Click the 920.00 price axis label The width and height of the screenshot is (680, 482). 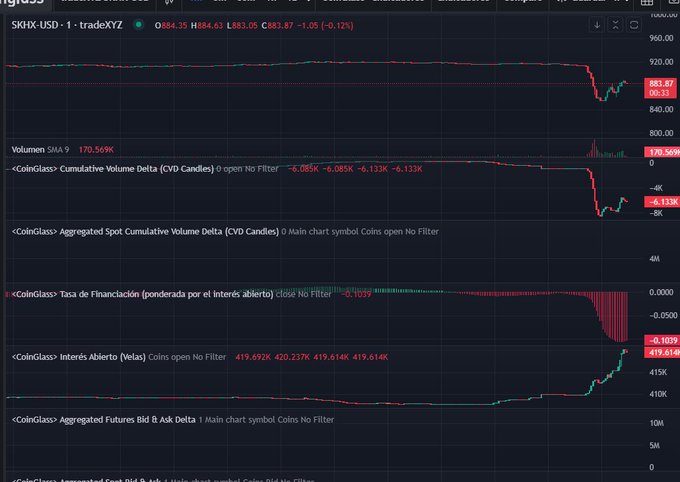tap(661, 62)
